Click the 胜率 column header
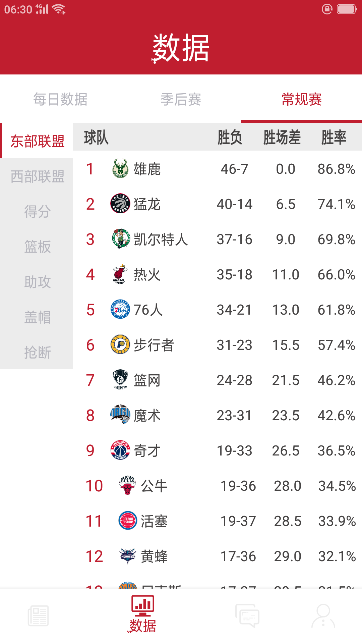The width and height of the screenshot is (362, 644). coord(335,137)
